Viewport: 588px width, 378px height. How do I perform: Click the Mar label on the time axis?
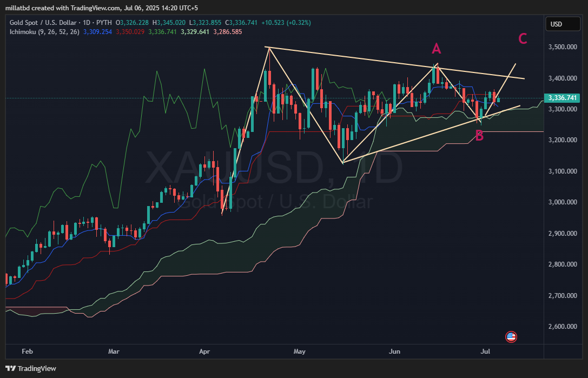tap(114, 352)
